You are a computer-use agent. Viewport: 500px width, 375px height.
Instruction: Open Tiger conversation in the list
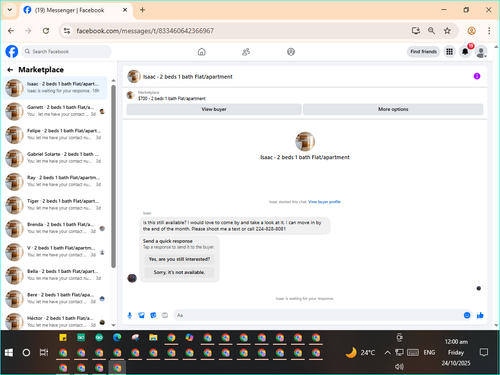(x=55, y=205)
